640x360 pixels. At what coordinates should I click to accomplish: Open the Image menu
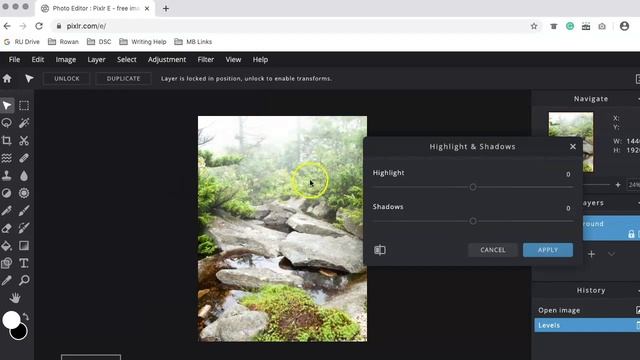click(66, 60)
